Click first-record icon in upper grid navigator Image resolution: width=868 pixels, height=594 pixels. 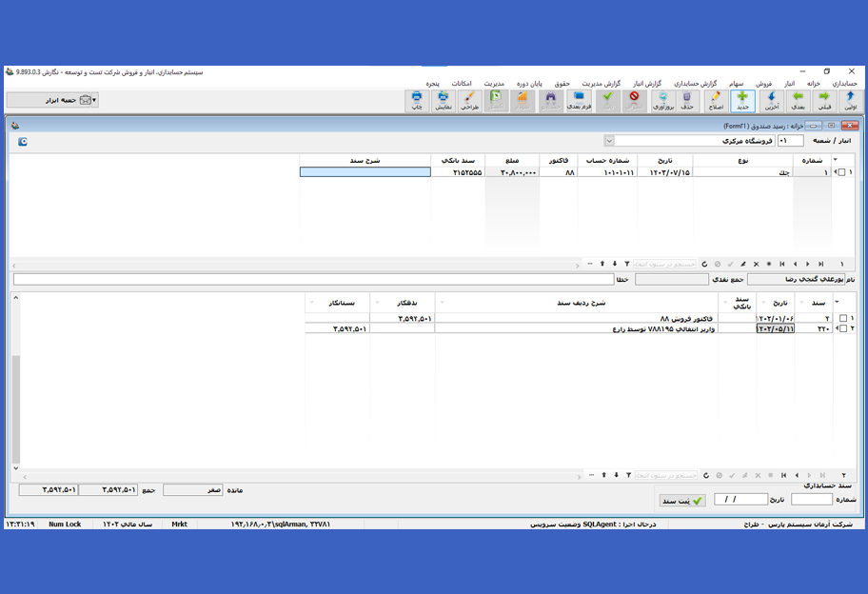[782, 264]
